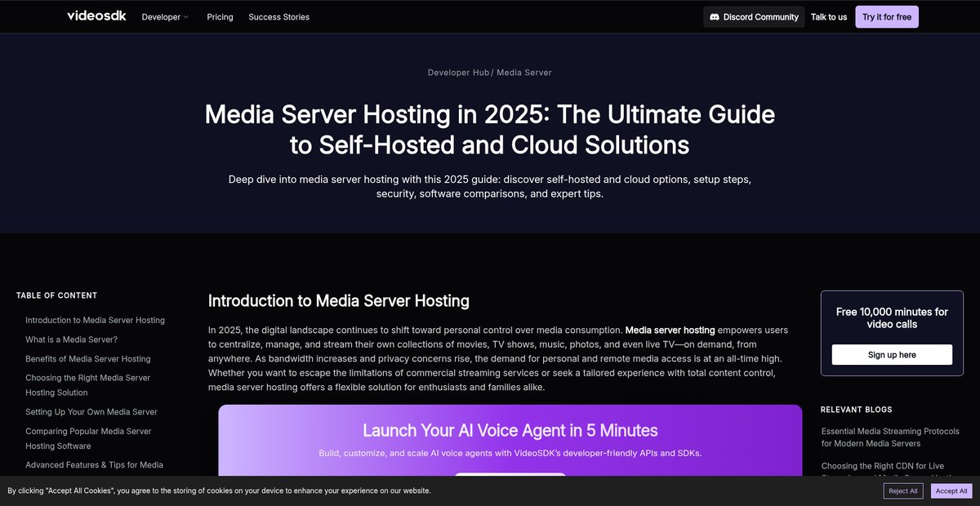The height and width of the screenshot is (506, 980).
Task: Open Essential Media Streaming Protocols blog
Action: [x=890, y=437]
